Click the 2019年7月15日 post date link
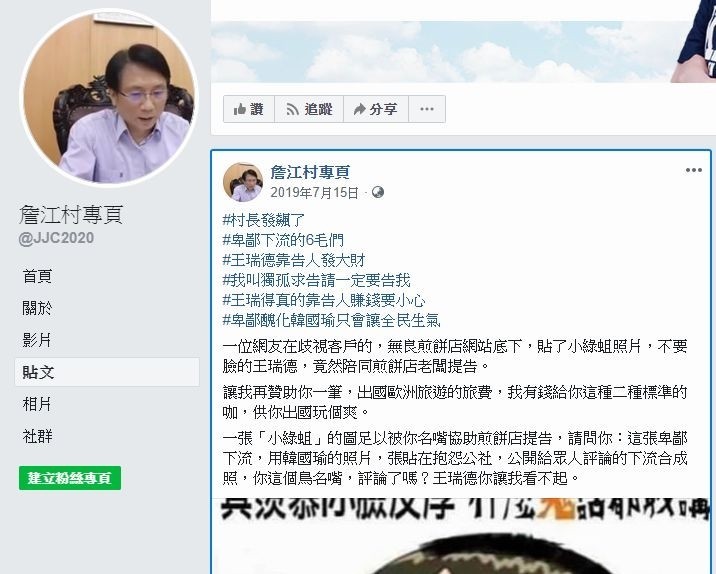The image size is (716, 574). pos(314,192)
